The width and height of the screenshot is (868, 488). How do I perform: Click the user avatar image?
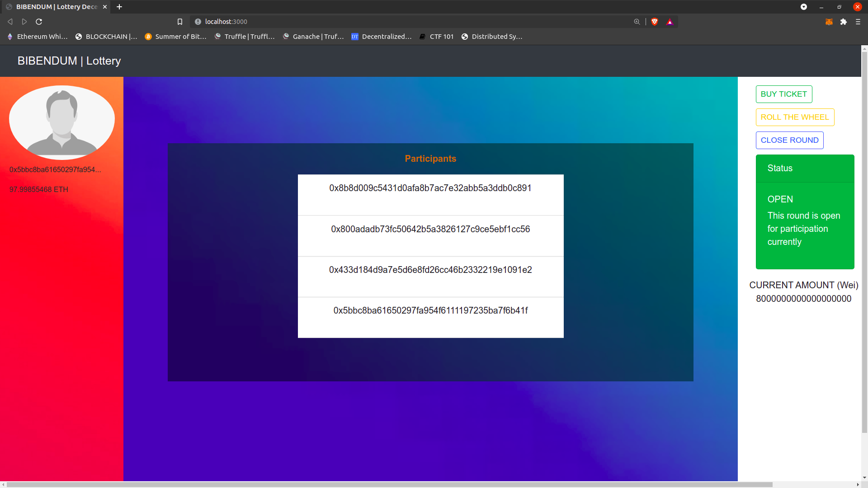62,122
